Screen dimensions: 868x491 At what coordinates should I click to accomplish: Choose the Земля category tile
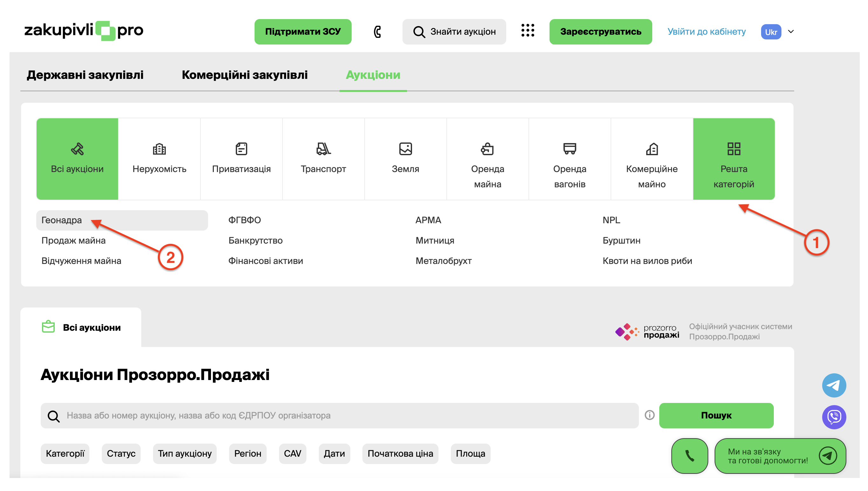click(405, 159)
